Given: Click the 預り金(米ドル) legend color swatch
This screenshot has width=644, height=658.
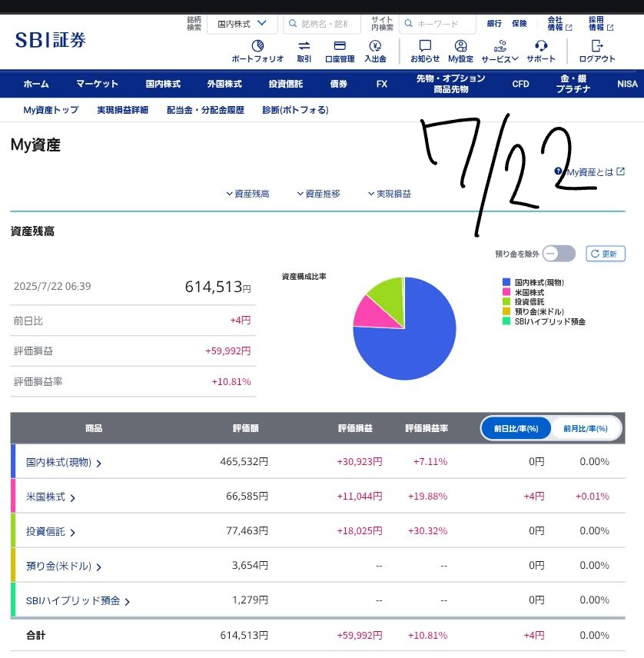Looking at the screenshot, I should pyautogui.click(x=506, y=311).
